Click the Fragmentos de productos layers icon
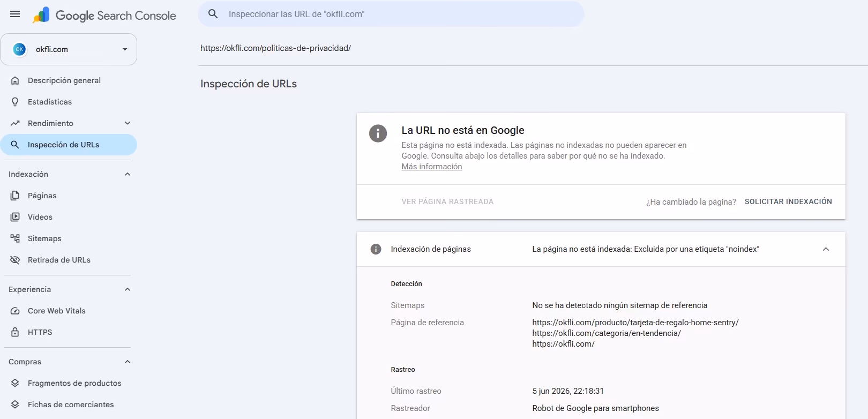This screenshot has width=868, height=419. (15, 383)
